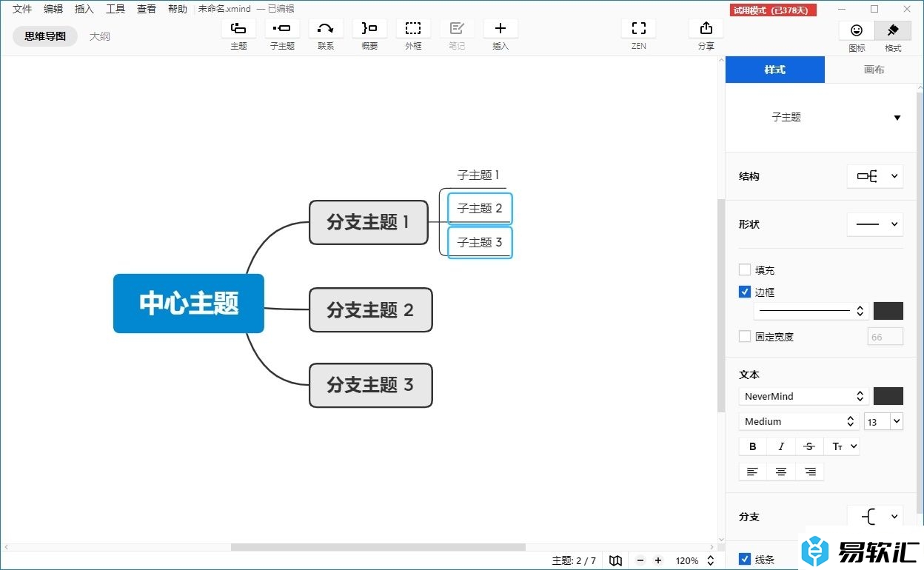Screen dimensions: 924x570
Task: Switch to the 画布 tab
Action: point(874,70)
